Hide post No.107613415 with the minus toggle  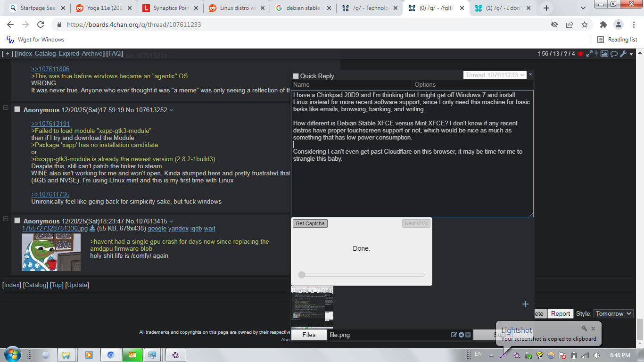click(x=6, y=219)
